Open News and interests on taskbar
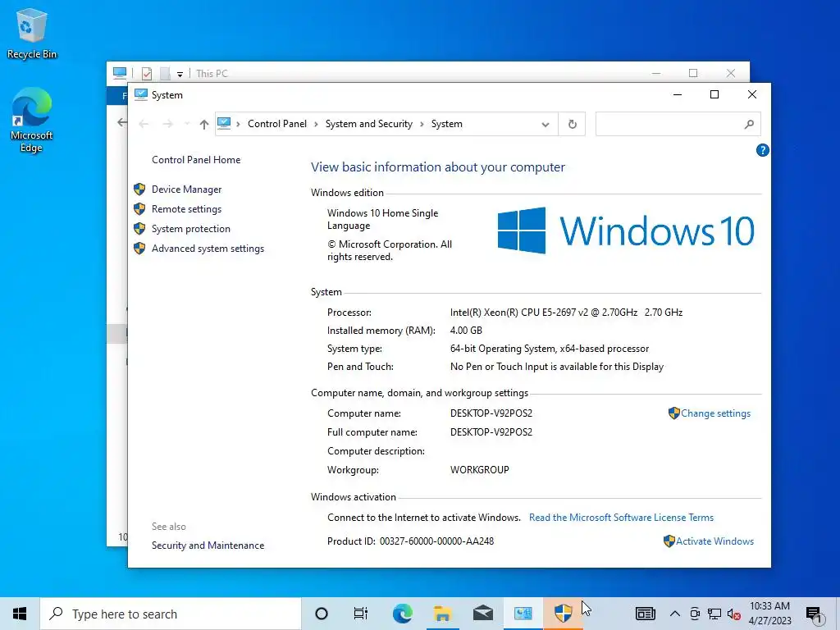Screen dimensions: 840x630 click(646, 614)
